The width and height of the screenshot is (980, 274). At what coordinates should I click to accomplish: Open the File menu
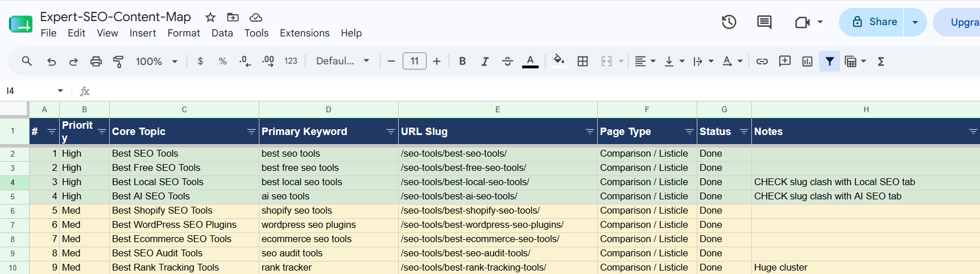click(48, 33)
